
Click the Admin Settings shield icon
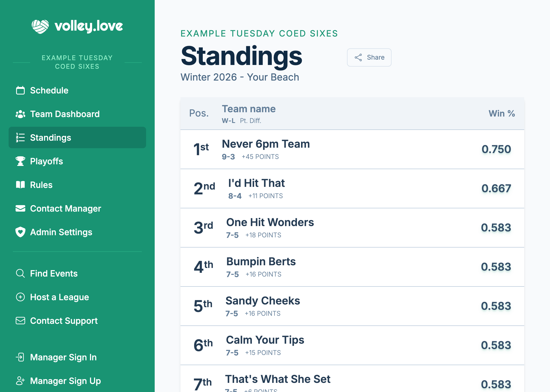[x=20, y=232]
